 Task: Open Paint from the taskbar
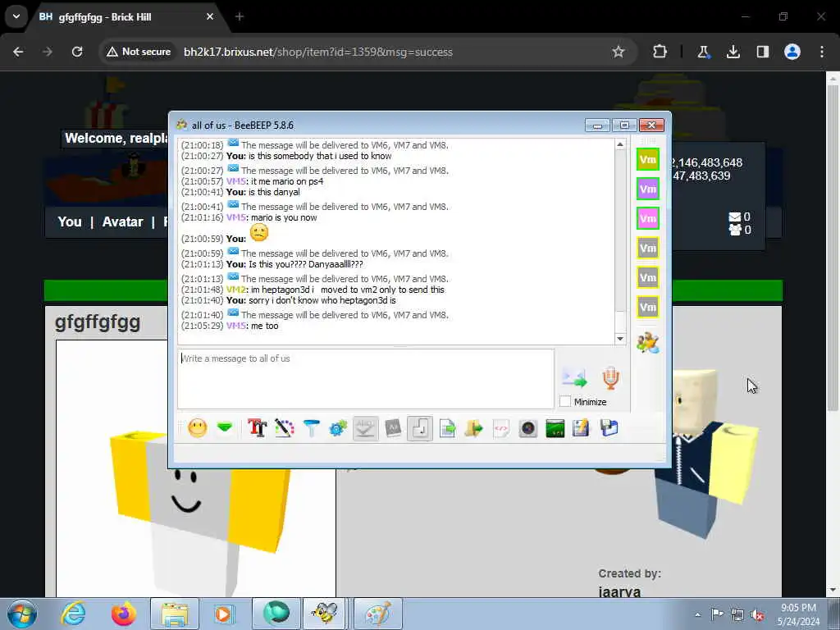[377, 614]
